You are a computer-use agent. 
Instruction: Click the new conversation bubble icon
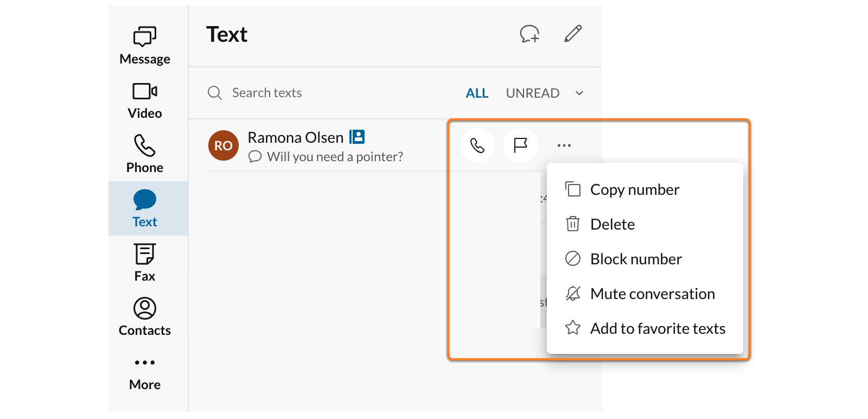[x=529, y=34]
